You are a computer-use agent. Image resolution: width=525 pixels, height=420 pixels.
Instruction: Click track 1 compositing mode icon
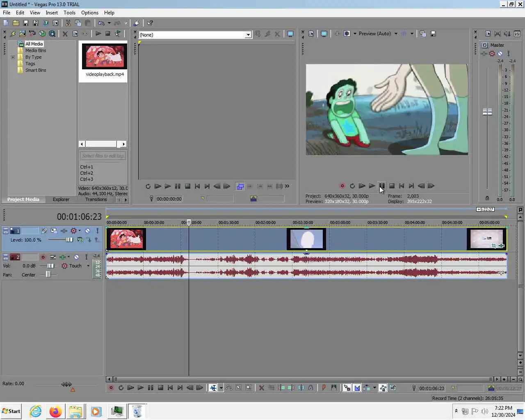(x=80, y=240)
